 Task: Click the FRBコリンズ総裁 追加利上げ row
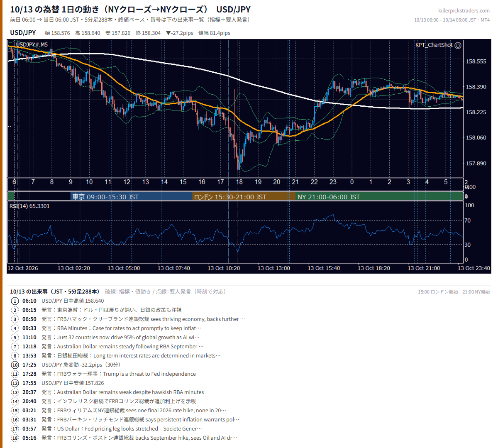pos(119,401)
